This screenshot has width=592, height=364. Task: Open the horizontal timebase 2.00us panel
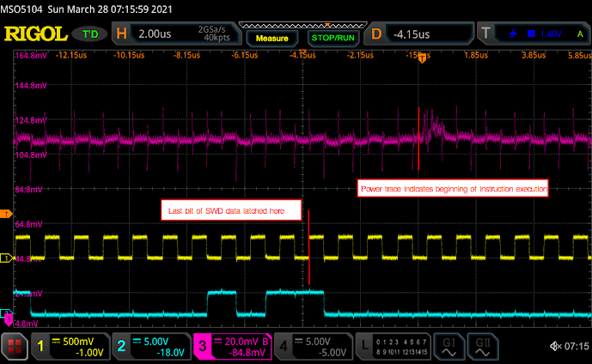pyautogui.click(x=177, y=33)
